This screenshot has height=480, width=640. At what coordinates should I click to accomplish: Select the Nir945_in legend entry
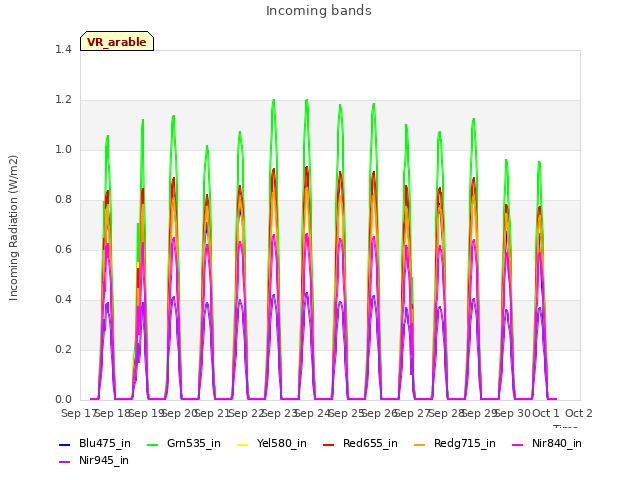tap(94, 460)
